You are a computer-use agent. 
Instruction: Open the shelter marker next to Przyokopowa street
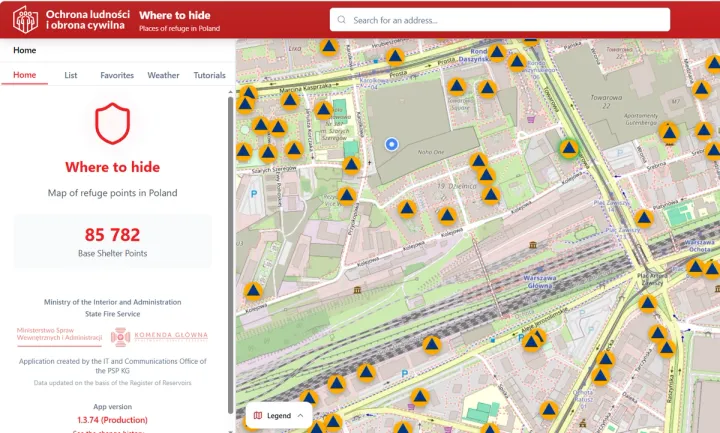click(x=347, y=196)
